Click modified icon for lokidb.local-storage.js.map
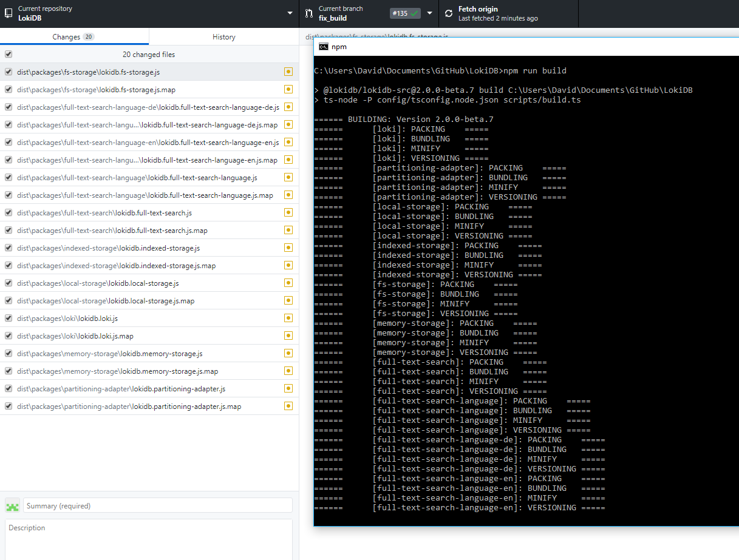 pos(288,300)
